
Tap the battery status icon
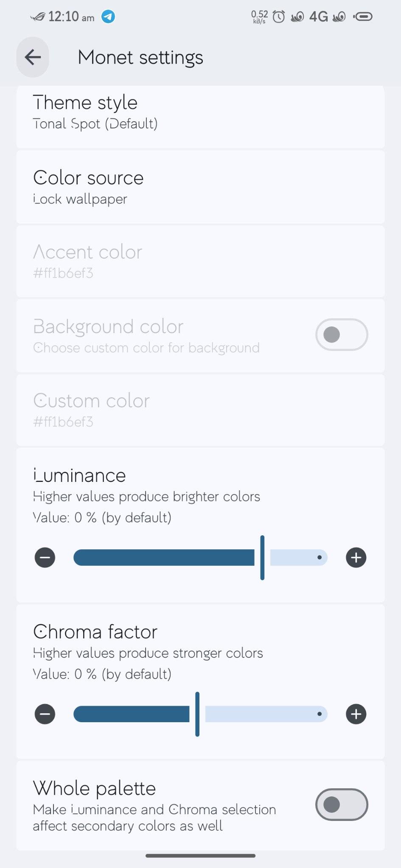click(363, 17)
